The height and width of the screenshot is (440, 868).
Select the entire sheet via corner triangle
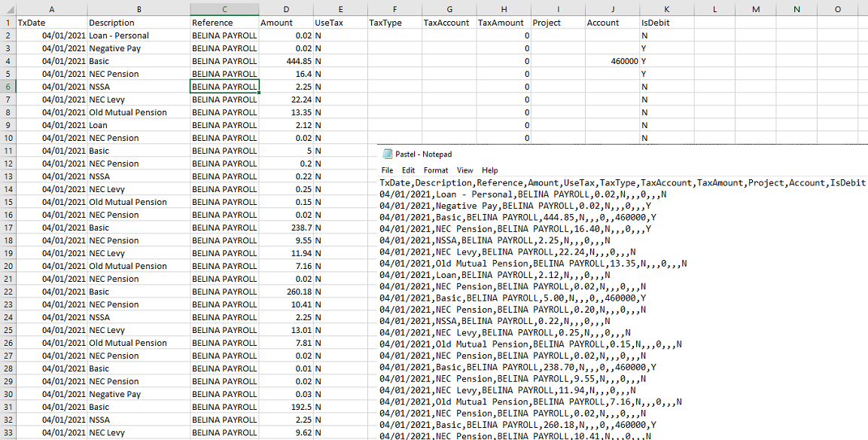(x=8, y=10)
